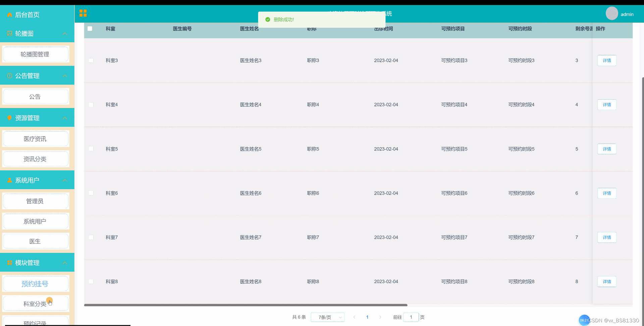Click the image icon beside 轮播图

(9, 34)
